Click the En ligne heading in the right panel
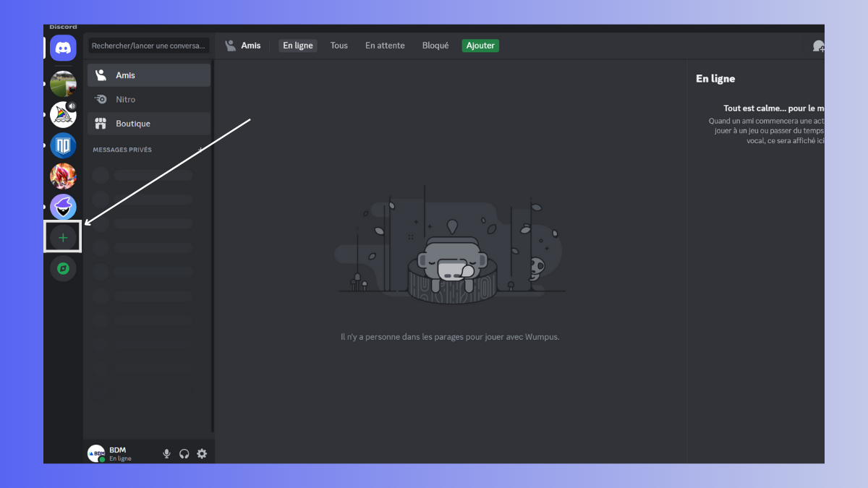The width and height of the screenshot is (868, 488). click(715, 79)
